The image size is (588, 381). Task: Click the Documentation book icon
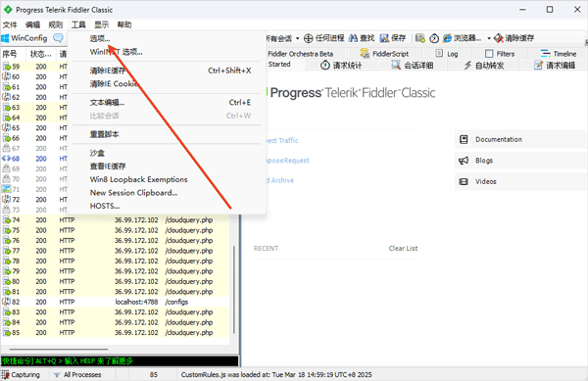coord(464,139)
